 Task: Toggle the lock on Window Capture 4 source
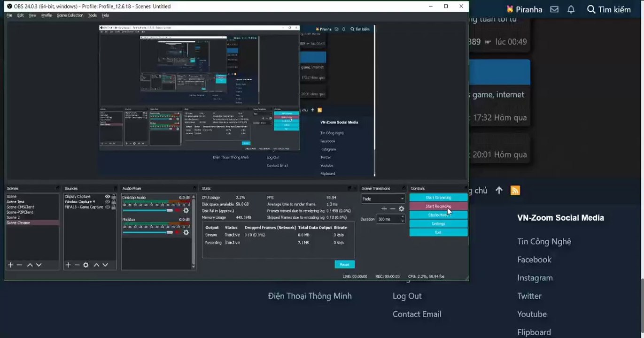tap(114, 202)
